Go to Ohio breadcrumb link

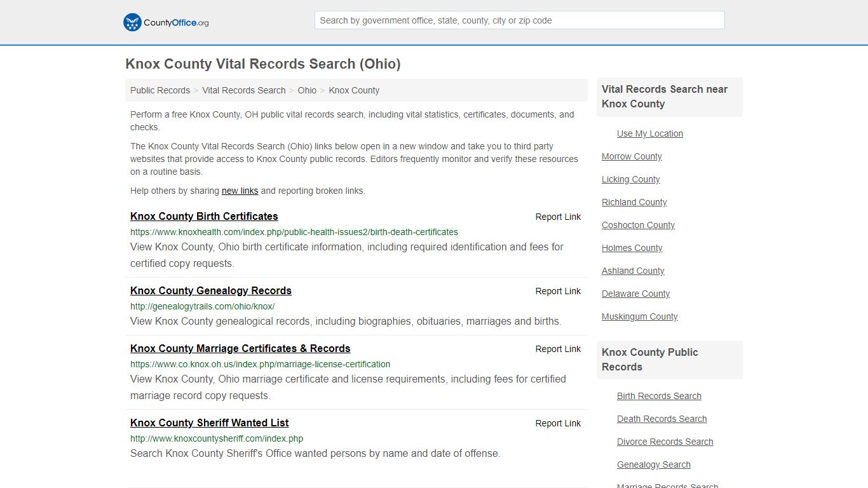point(307,90)
